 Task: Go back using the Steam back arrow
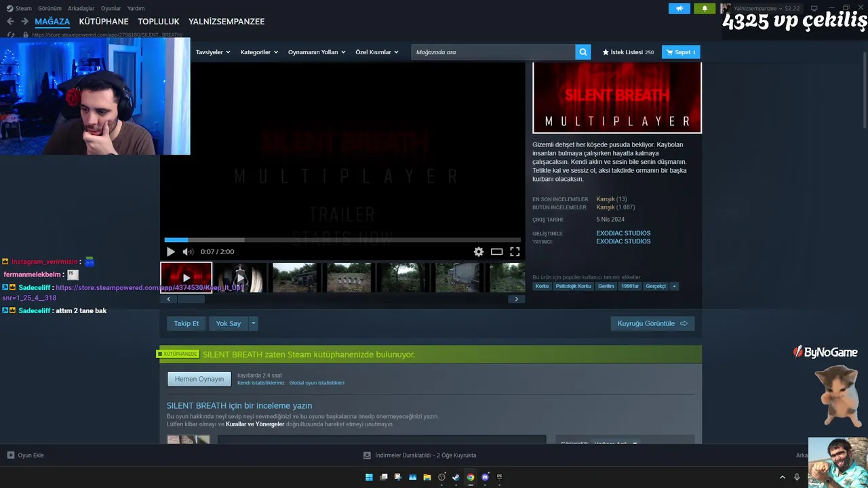[x=10, y=22]
